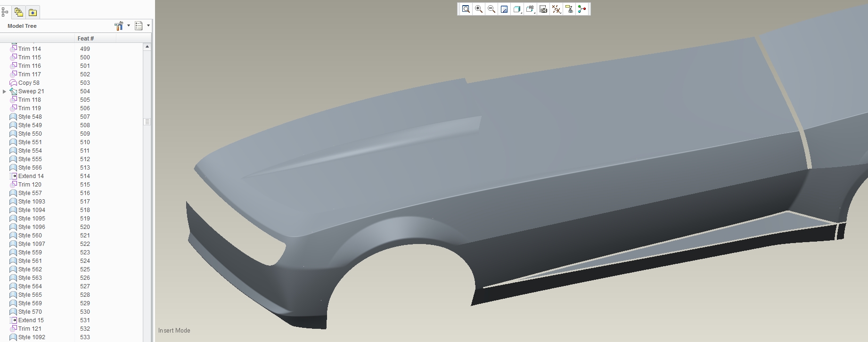The image size is (868, 342).
Task: Open the Display Style cube icon
Action: [x=517, y=9]
